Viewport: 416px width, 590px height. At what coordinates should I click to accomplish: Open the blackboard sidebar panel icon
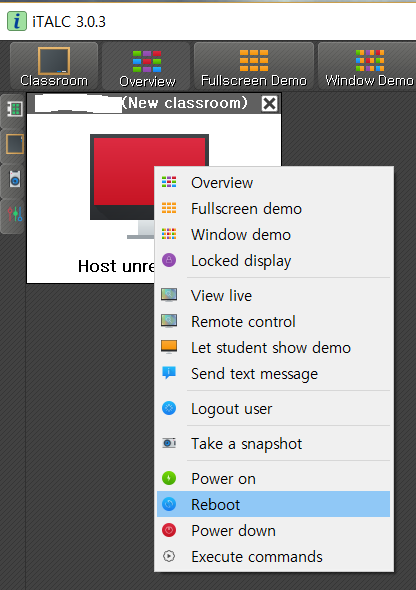[15, 144]
